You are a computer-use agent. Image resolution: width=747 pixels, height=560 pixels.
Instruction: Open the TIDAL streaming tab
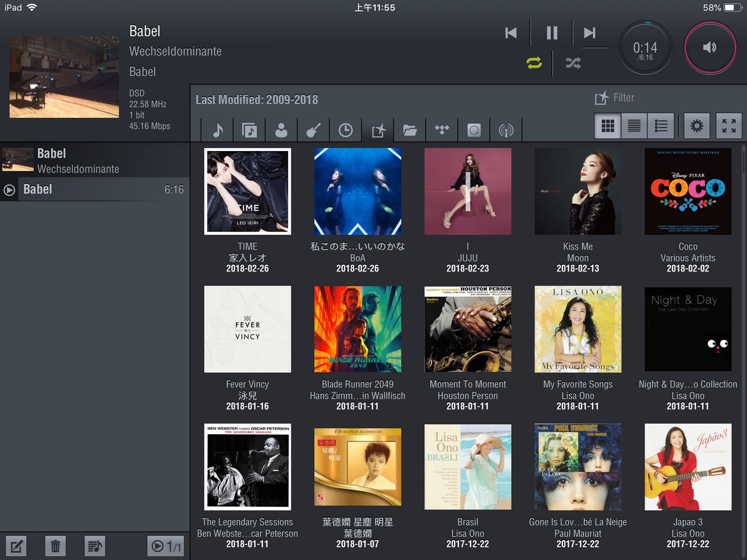click(x=442, y=130)
